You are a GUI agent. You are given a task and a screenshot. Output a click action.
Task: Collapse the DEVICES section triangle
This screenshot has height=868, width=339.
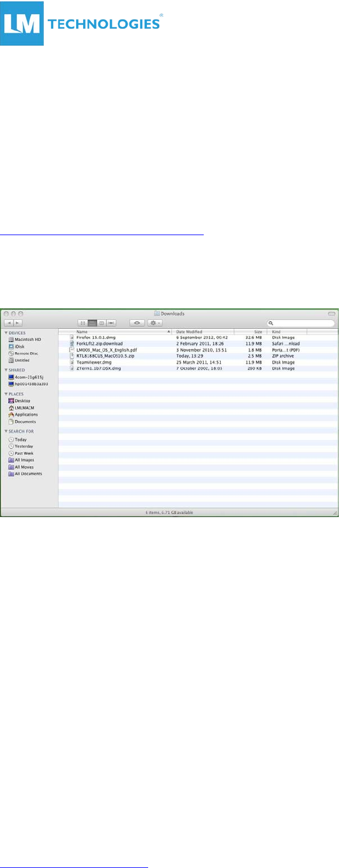click(5, 333)
